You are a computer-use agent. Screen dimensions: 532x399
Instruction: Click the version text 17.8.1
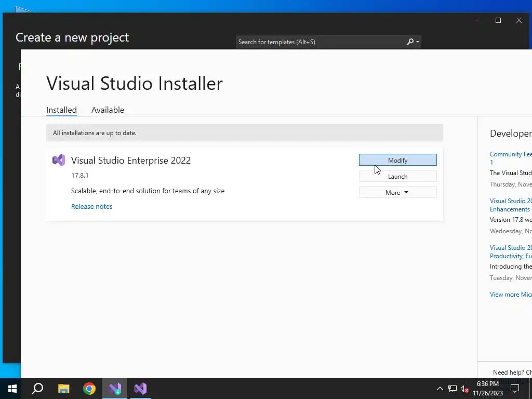(79, 176)
